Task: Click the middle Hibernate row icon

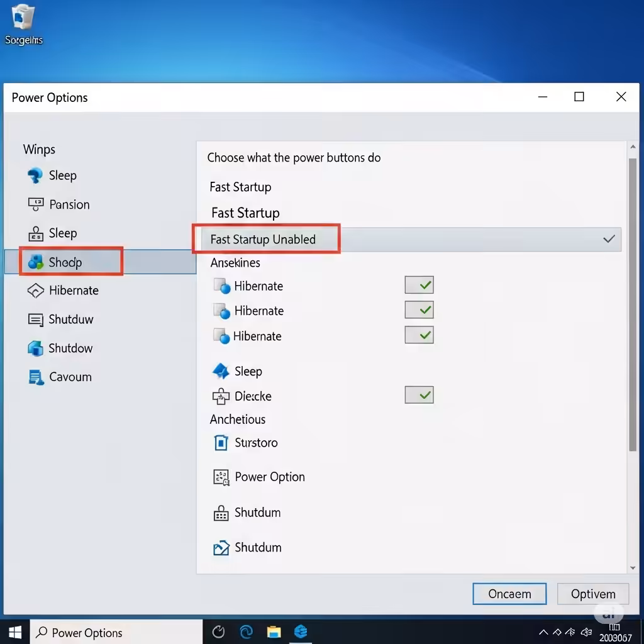Action: [222, 311]
